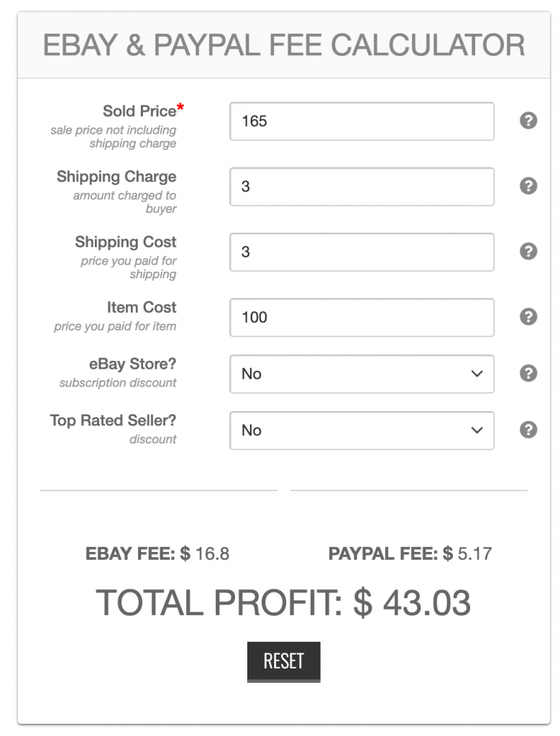Click the Item Cost field showing 100
This screenshot has height=736, width=560.
point(362,317)
